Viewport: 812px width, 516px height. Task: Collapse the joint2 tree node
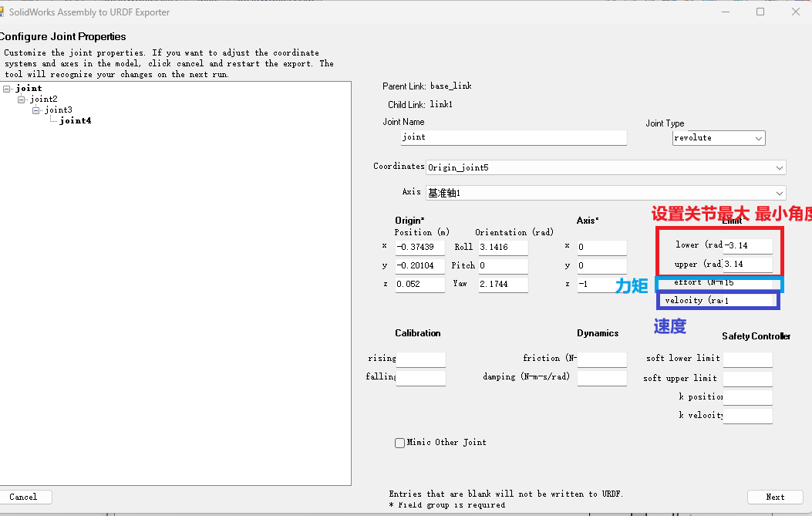pos(22,99)
